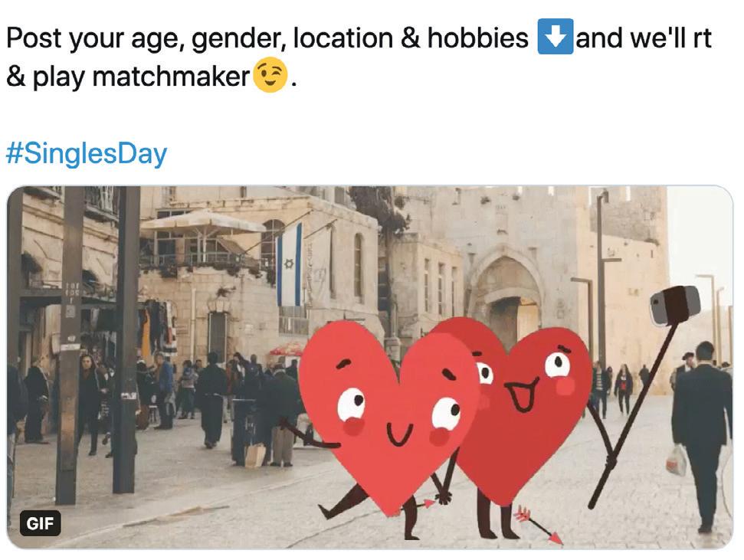Image resolution: width=744 pixels, height=560 pixels.
Task: Select the phone on the selfie stick
Action: (675, 305)
